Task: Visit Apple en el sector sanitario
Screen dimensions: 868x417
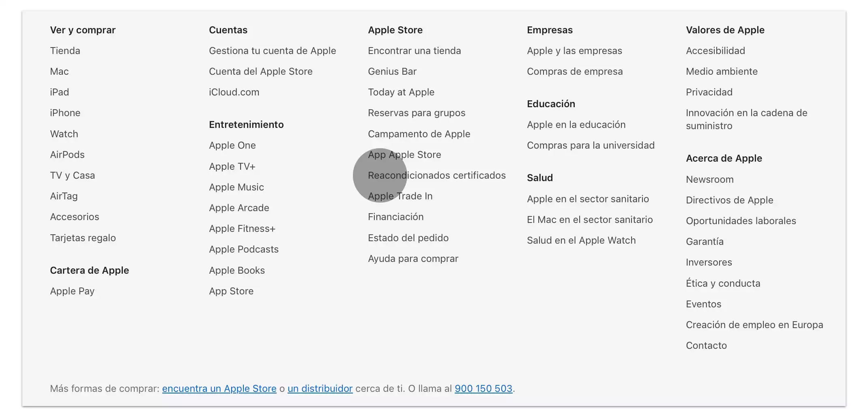Action: [x=588, y=199]
